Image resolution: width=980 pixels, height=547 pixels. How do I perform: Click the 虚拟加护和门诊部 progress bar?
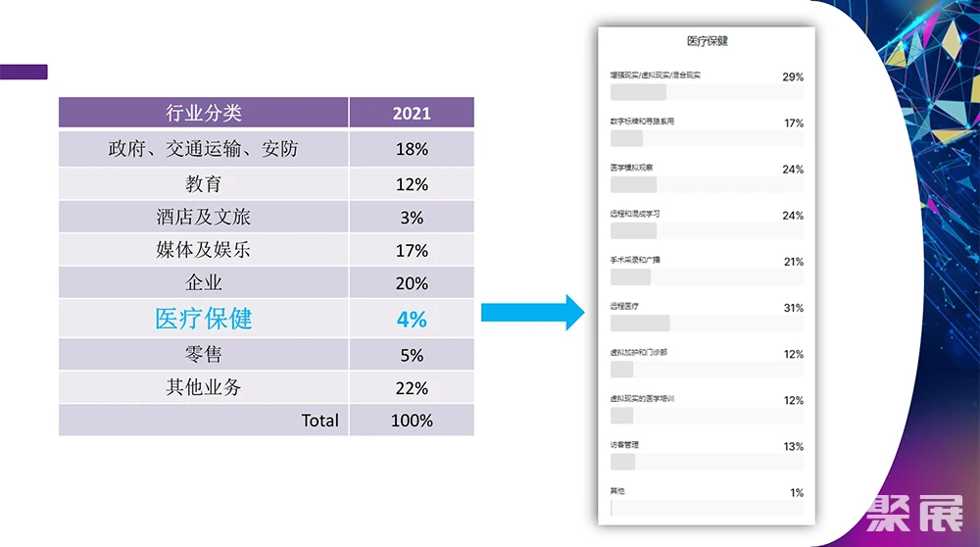[x=707, y=371]
